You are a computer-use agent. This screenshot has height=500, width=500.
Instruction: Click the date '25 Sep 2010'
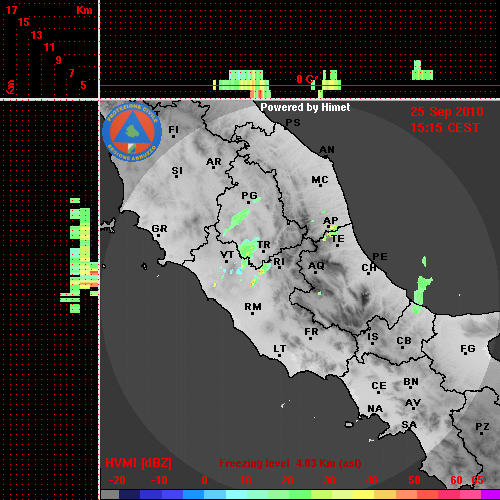(447, 112)
